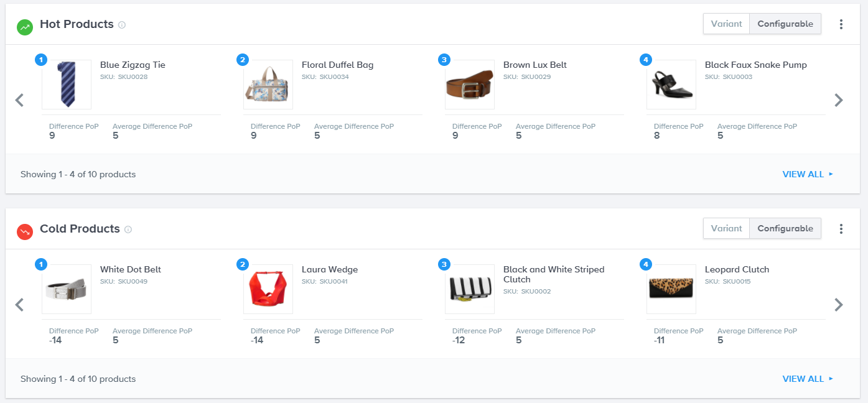Click rank badge 3 on Black and White Striped Clutch

click(x=444, y=264)
